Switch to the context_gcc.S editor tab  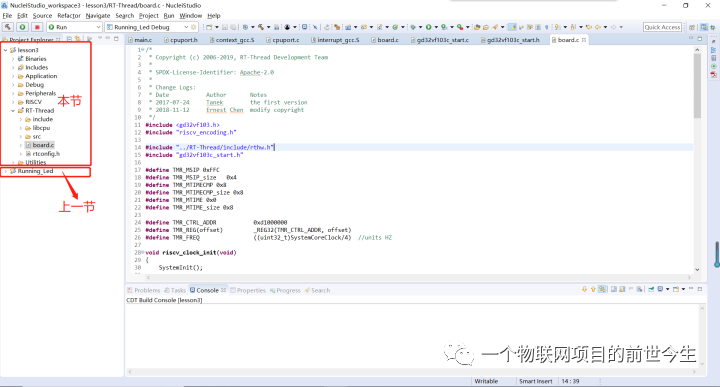(x=232, y=40)
